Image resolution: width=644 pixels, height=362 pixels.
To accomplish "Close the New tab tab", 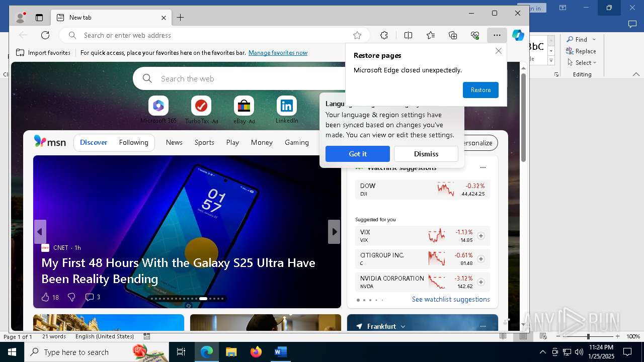I will pyautogui.click(x=164, y=18).
